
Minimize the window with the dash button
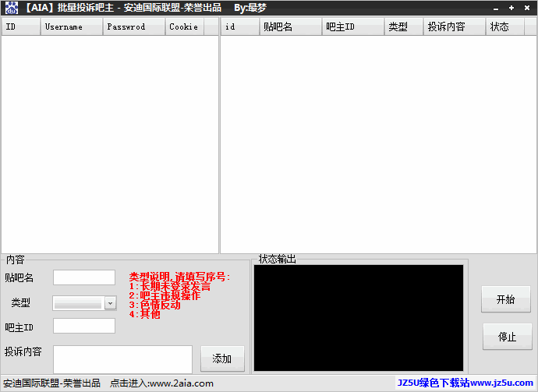(496, 9)
